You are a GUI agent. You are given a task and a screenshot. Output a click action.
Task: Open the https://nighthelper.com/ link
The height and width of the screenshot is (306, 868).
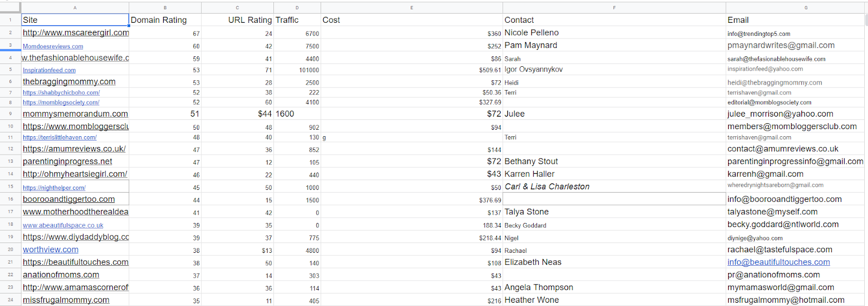click(x=54, y=188)
